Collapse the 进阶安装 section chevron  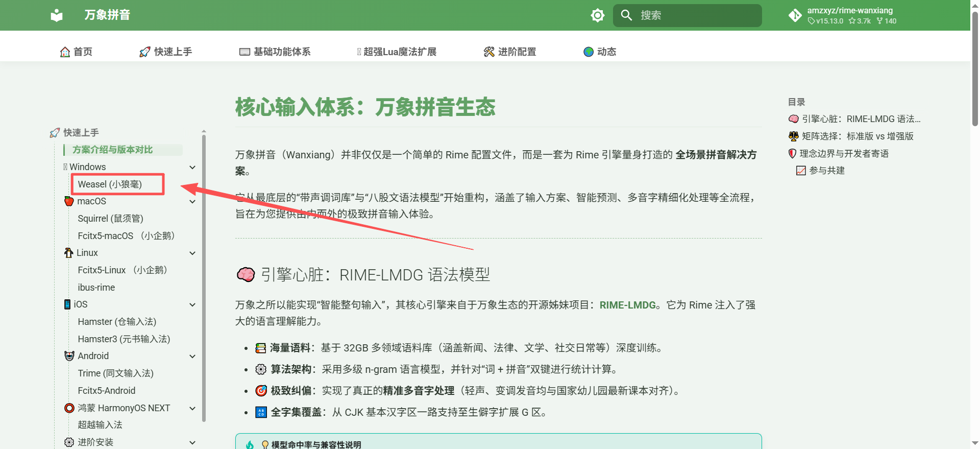click(192, 443)
